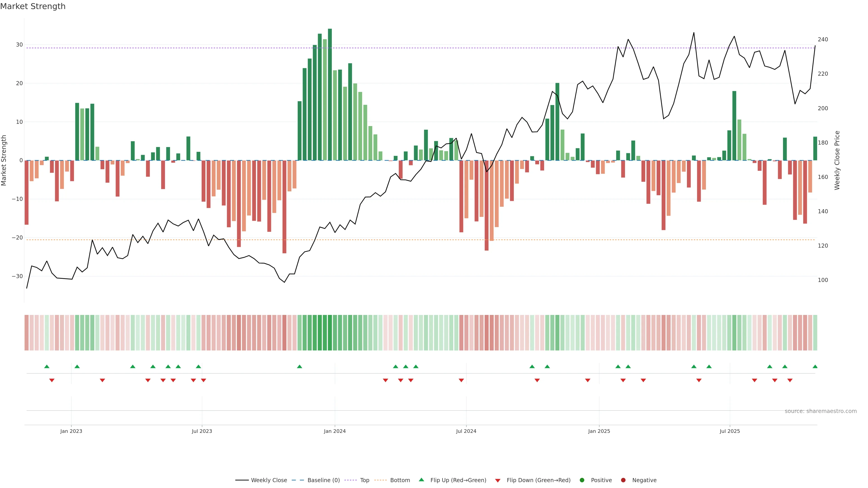Click the Jul 2025 x-axis label
The width and height of the screenshot is (868, 488).
[x=729, y=431]
